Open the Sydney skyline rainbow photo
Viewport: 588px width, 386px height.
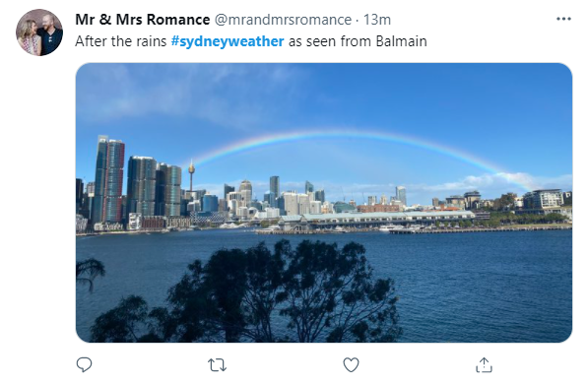point(324,203)
